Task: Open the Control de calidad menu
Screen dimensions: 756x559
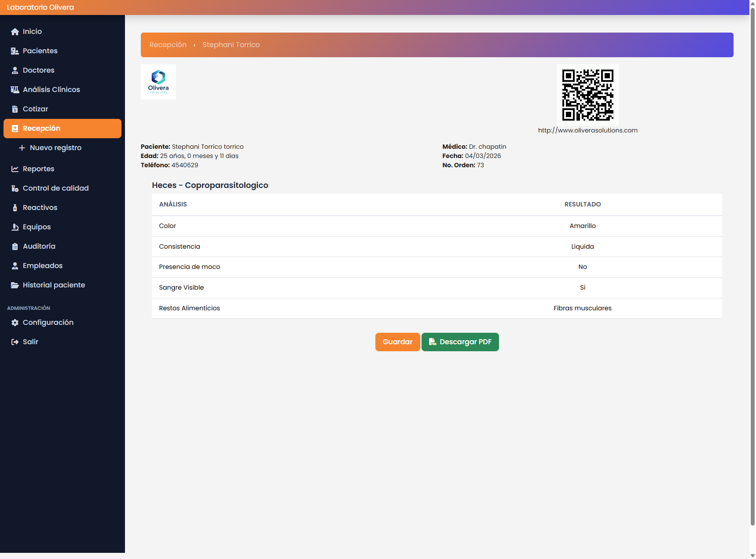Action: (x=55, y=188)
